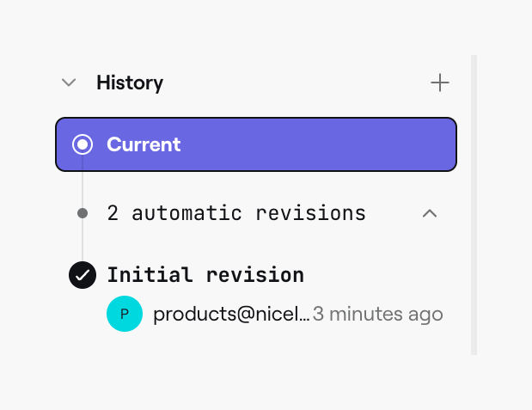
Task: Select the Current revision radio icon
Action: pos(83,144)
